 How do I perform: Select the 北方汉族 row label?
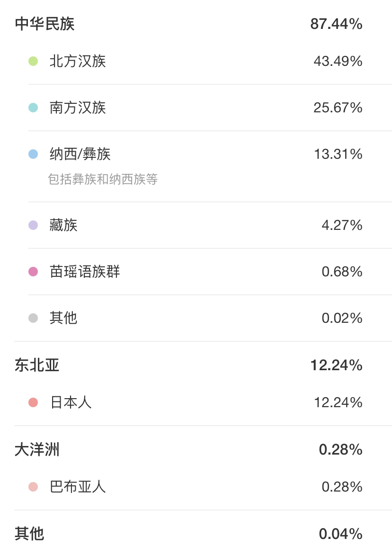78,61
